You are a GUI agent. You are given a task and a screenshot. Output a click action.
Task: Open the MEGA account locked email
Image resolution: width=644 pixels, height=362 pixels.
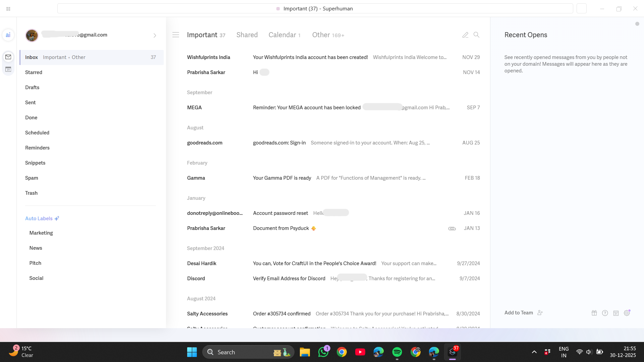coord(307,108)
